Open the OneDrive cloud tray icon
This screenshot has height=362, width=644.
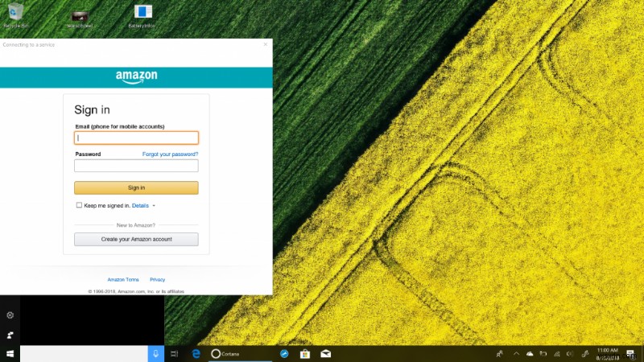click(530, 354)
